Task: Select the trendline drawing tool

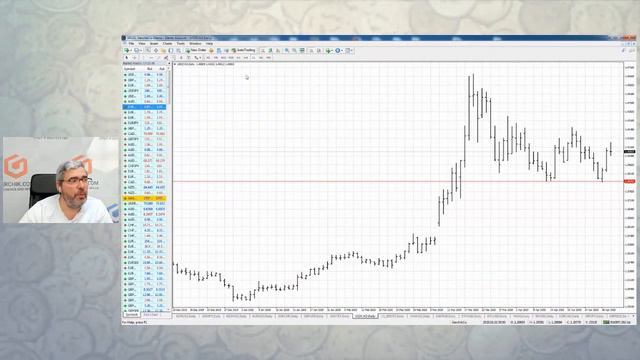Action: point(158,58)
